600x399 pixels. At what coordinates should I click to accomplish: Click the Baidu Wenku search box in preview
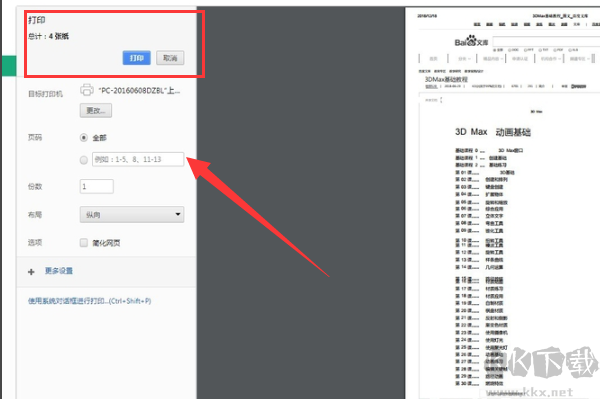[x=546, y=41]
